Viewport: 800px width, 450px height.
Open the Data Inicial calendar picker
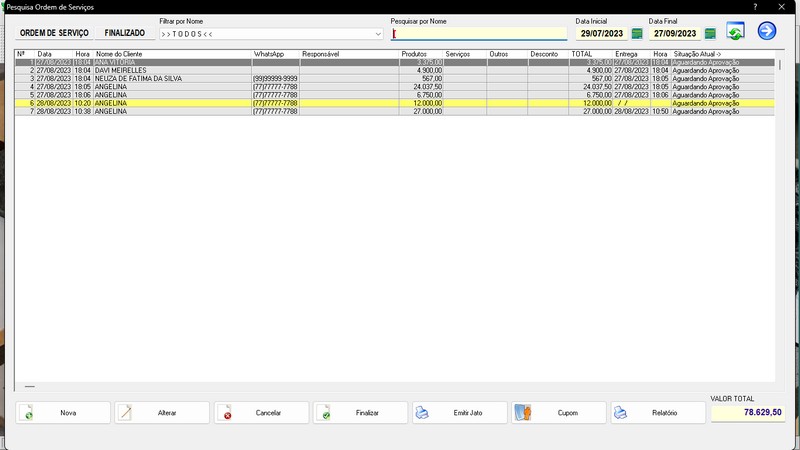coord(637,34)
